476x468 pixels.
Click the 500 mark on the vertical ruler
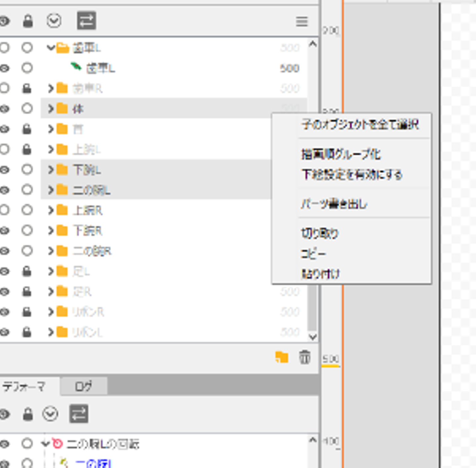(x=331, y=359)
